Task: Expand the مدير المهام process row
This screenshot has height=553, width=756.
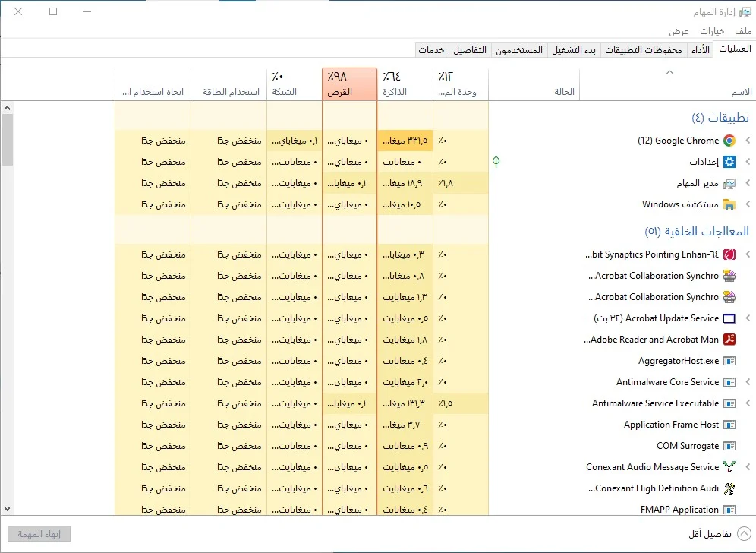Action: [748, 183]
